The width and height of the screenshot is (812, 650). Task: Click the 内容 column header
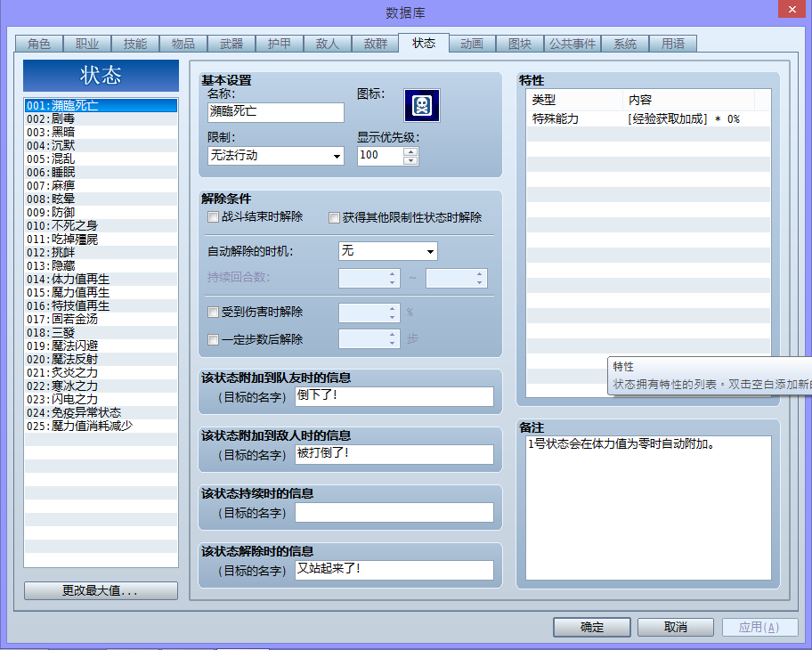tap(689, 100)
